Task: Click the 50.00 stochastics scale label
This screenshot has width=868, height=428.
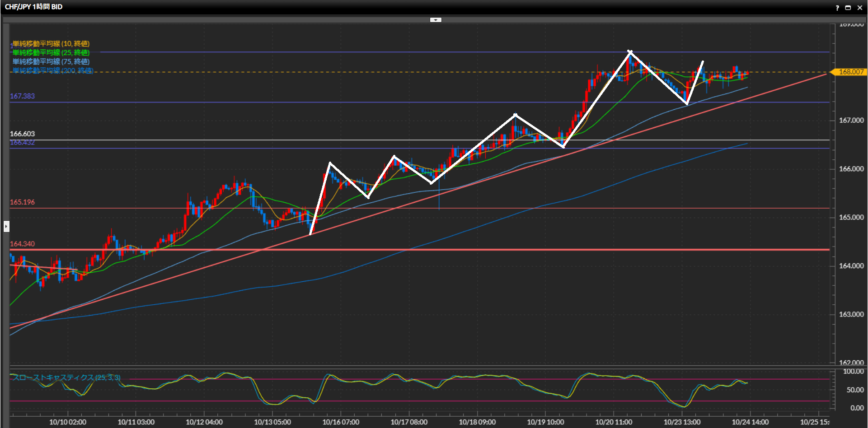Action: pos(854,390)
